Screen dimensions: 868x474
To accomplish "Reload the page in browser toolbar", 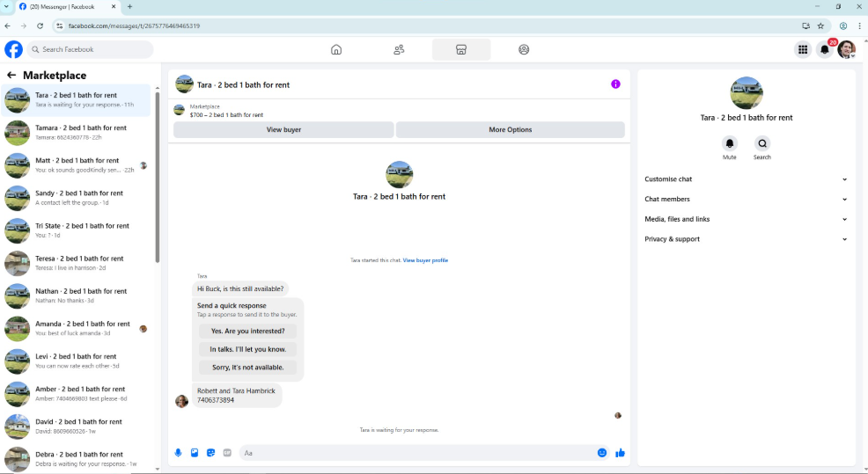I will (40, 26).
